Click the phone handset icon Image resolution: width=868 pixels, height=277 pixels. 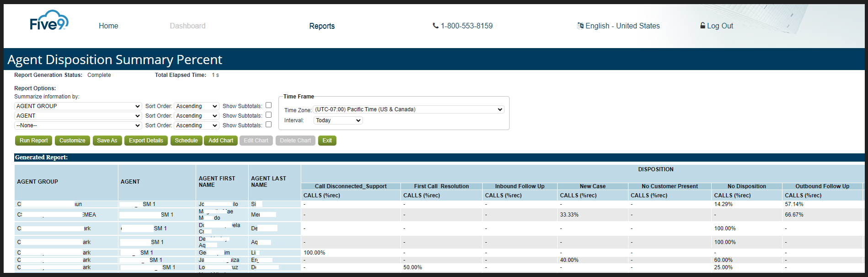tap(435, 26)
